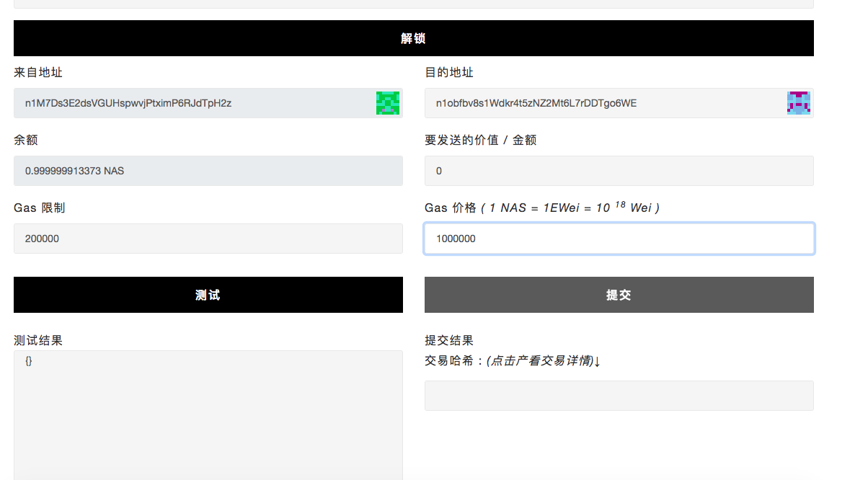The image size is (868, 480).
Task: Click the gray 提交 submit button
Action: [x=619, y=295]
